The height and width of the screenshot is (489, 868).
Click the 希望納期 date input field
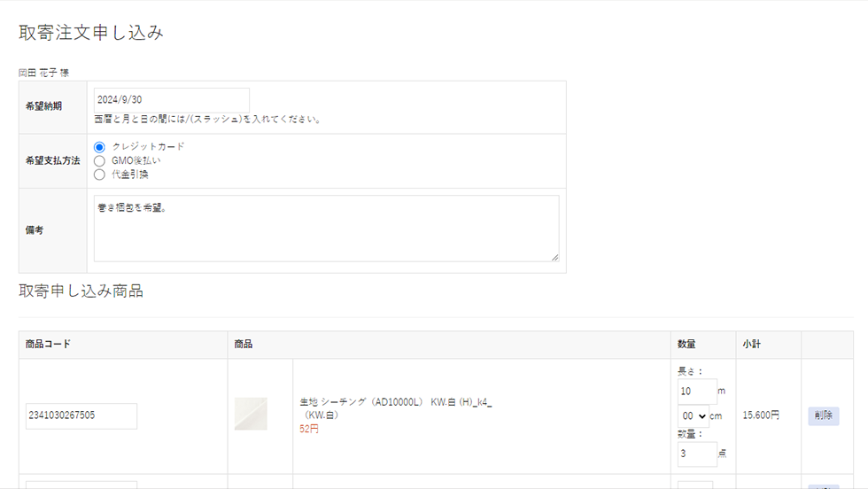172,100
